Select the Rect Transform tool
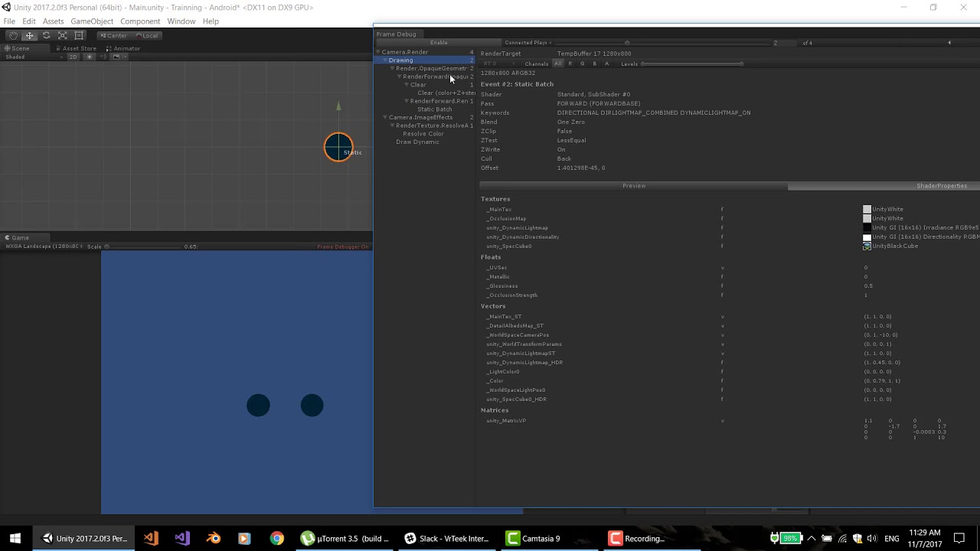980x551 pixels. tap(79, 35)
